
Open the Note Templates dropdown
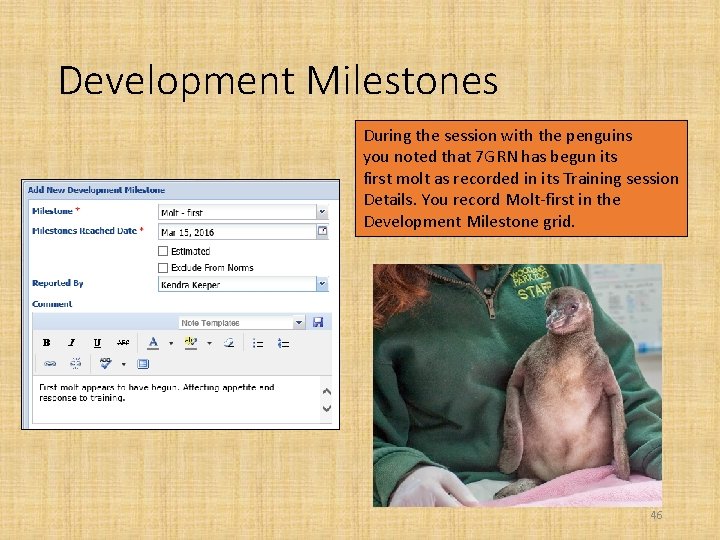click(x=299, y=322)
